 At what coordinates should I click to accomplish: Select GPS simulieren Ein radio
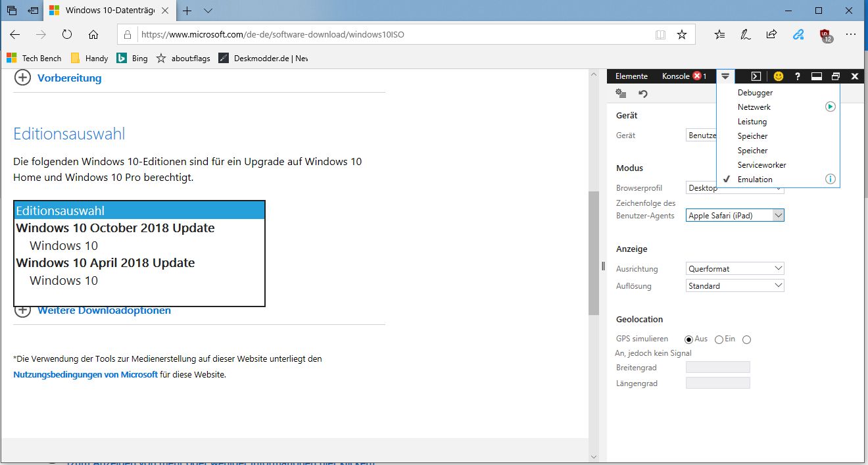[719, 339]
